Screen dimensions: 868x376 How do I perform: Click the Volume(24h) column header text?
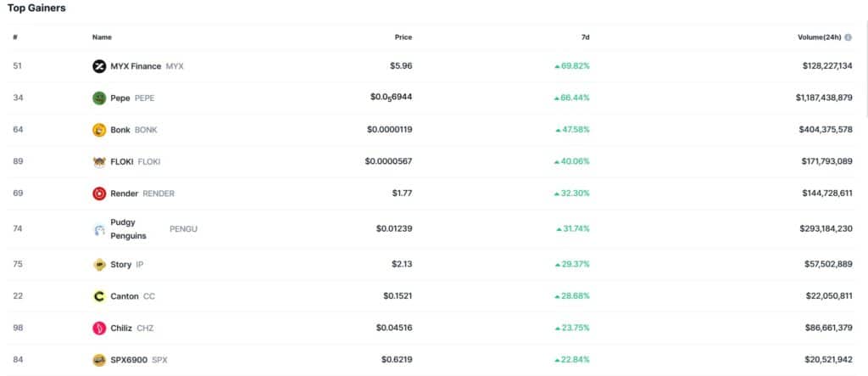(x=821, y=37)
